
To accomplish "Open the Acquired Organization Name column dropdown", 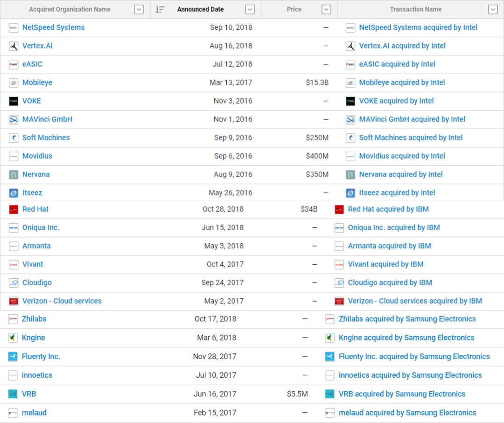I will 139,10.
